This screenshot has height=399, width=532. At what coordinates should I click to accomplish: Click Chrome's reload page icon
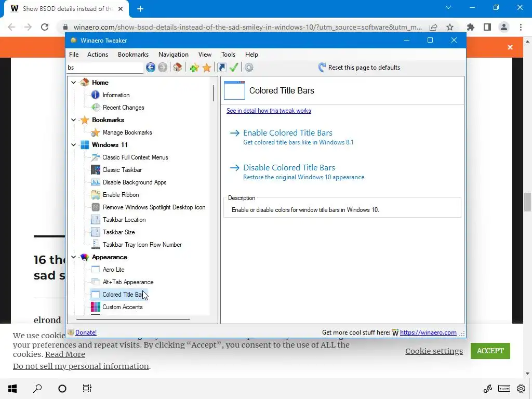(x=45, y=27)
